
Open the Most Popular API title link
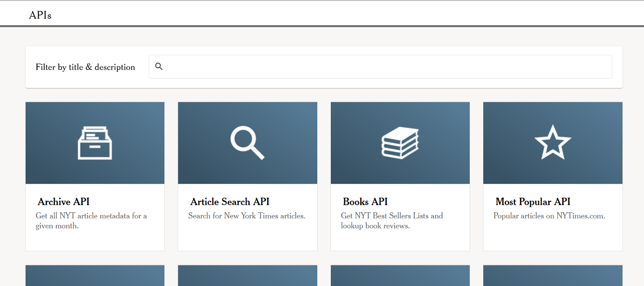(533, 201)
